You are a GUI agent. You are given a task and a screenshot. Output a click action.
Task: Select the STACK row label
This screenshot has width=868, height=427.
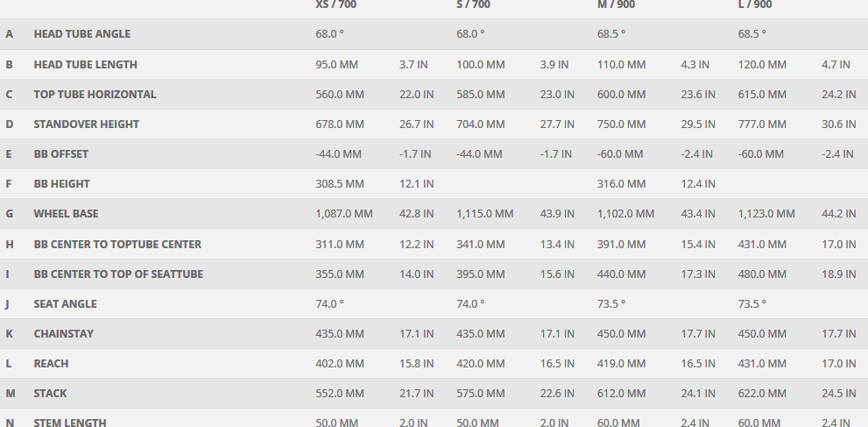50,394
